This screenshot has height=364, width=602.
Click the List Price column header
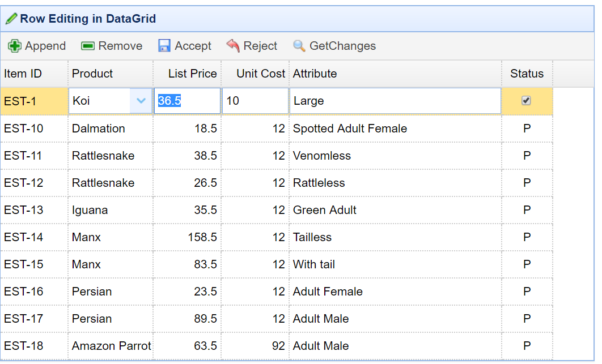[192, 74]
